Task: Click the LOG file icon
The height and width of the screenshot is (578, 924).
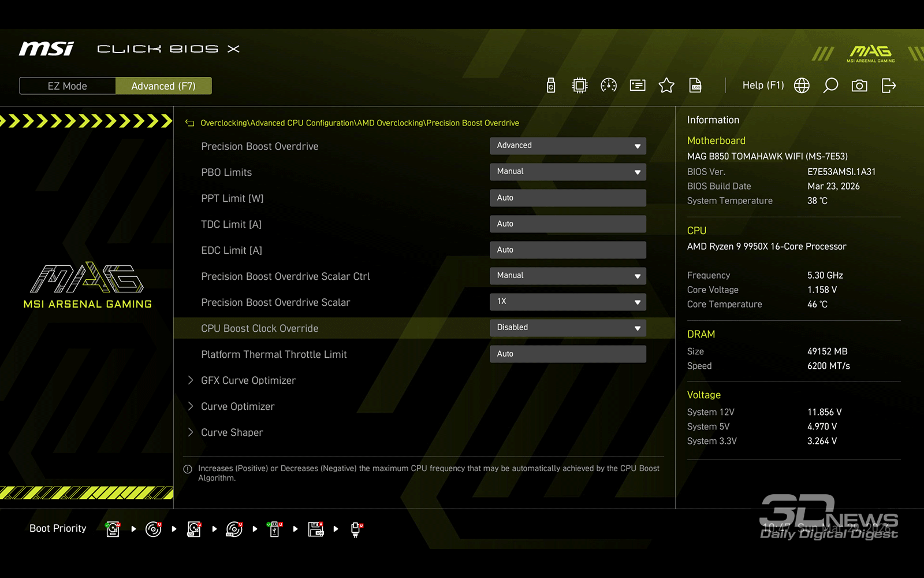Action: (695, 86)
